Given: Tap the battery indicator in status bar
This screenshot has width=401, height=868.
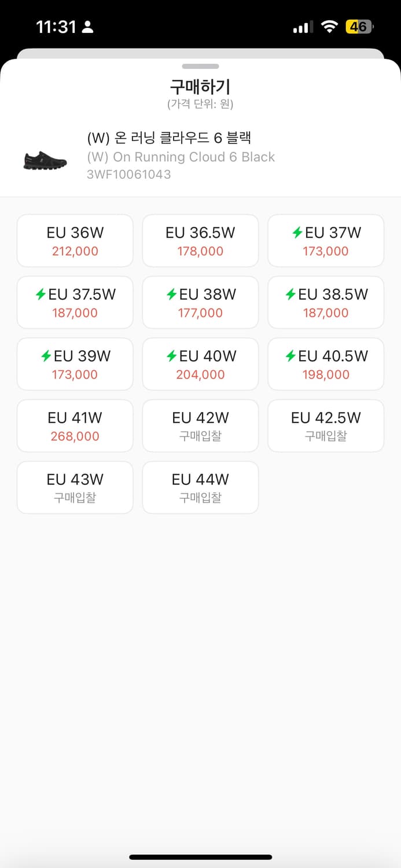Looking at the screenshot, I should click(359, 27).
